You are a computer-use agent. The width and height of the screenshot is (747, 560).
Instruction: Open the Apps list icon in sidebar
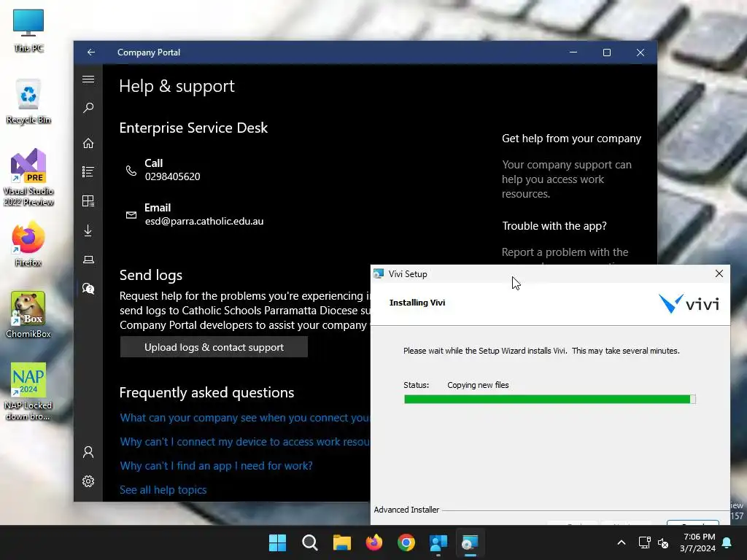tap(88, 171)
